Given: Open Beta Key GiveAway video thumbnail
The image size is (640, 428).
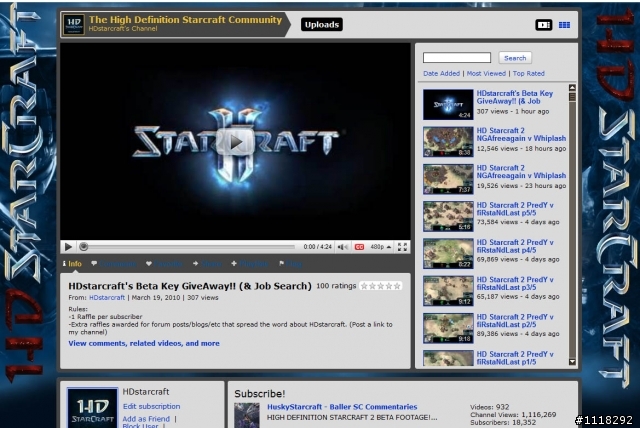Looking at the screenshot, I should pyautogui.click(x=448, y=104).
